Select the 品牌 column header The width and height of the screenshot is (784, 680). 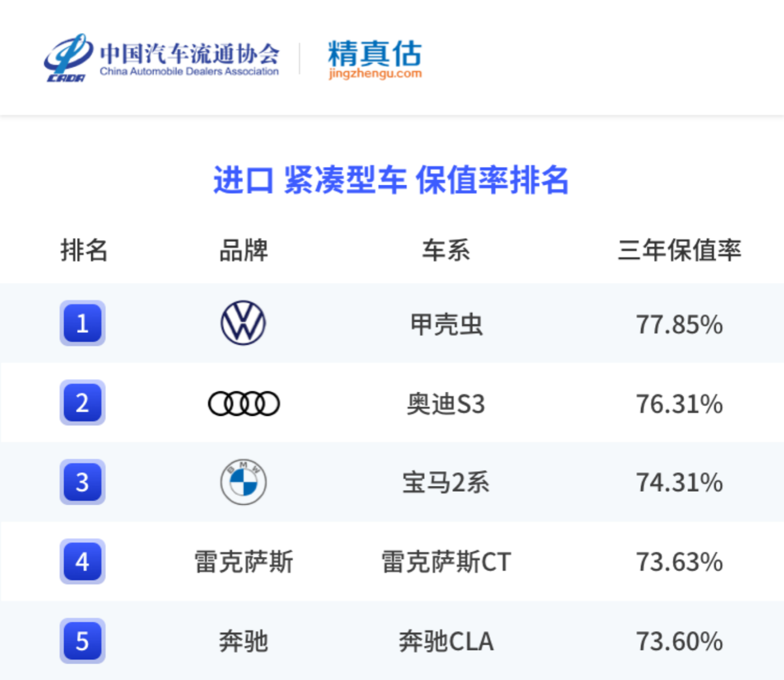pyautogui.click(x=243, y=250)
